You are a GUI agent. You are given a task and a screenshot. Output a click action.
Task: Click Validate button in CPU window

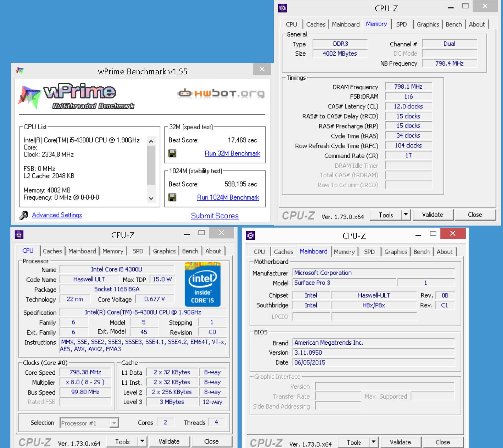coord(169,441)
